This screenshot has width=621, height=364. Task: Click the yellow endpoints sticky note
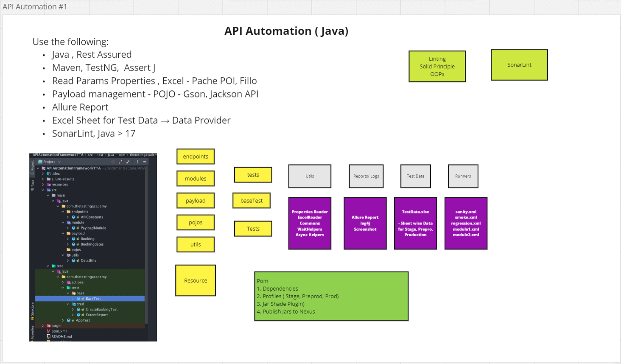click(196, 157)
